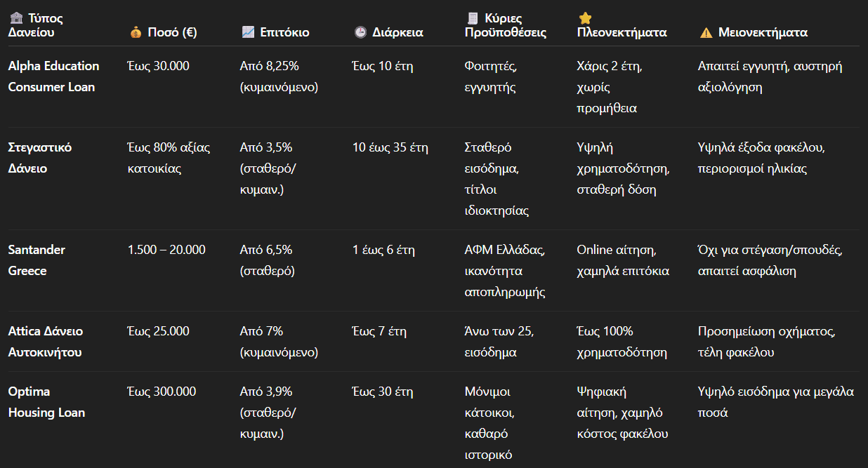Image resolution: width=868 pixels, height=468 pixels.
Task: Click the 10 έως 35 έτη duration cell
Action: pyautogui.click(x=390, y=147)
